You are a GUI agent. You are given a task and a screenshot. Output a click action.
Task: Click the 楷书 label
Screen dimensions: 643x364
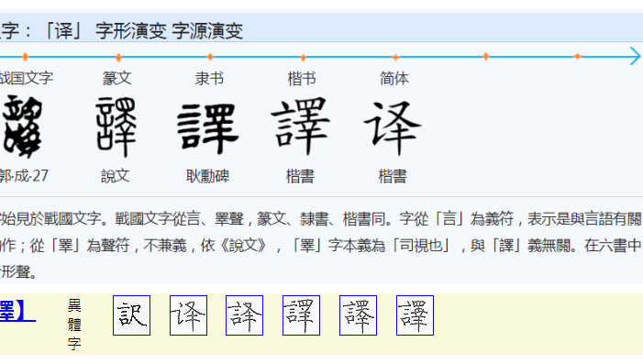[x=302, y=78]
